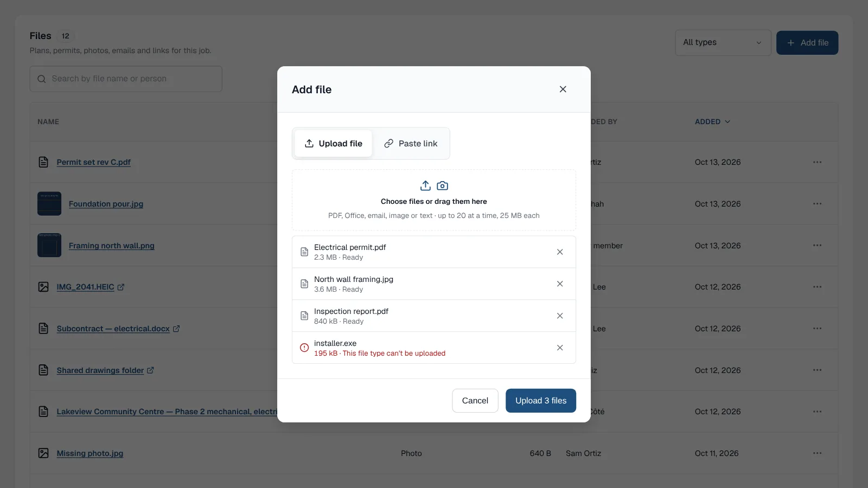Switch to the Upload file tab
Viewport: 868px width, 488px height.
333,144
